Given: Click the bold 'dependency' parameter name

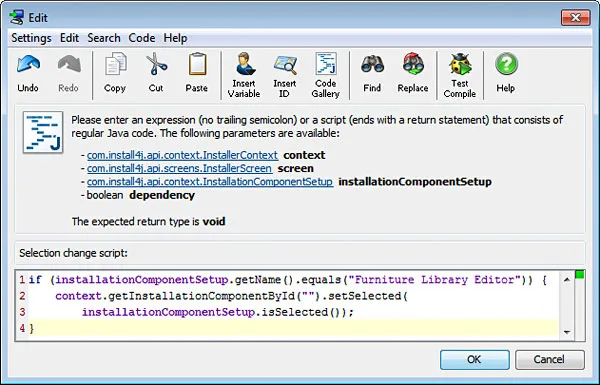Looking at the screenshot, I should [162, 195].
